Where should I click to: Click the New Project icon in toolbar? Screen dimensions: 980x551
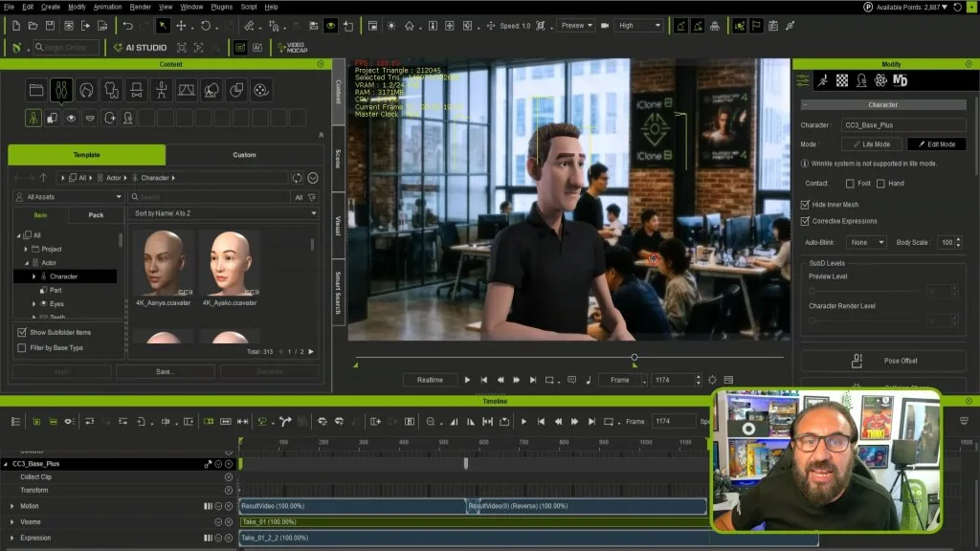[x=15, y=26]
